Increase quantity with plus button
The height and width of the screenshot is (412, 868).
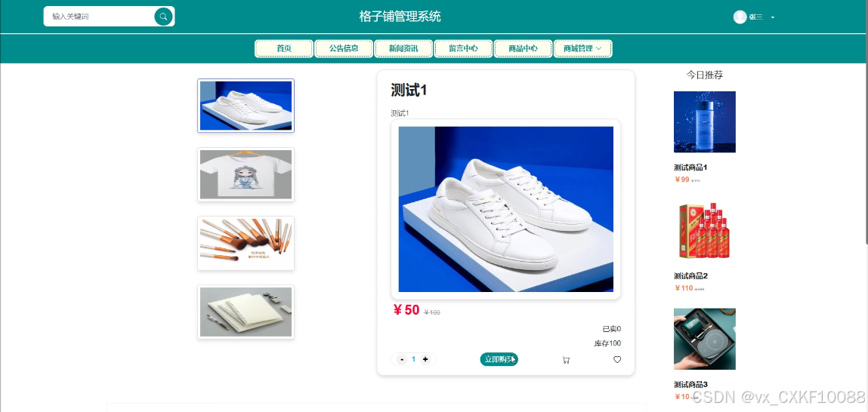pyautogui.click(x=425, y=359)
